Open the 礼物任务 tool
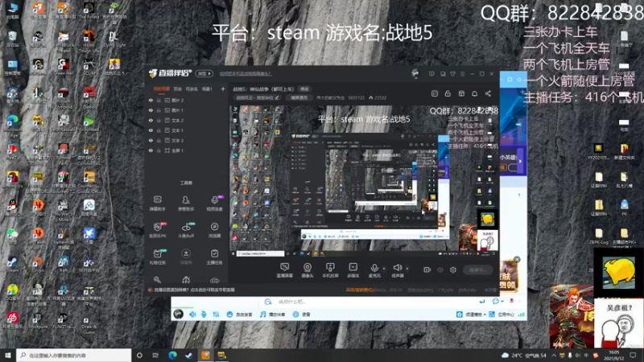This screenshot has width=644, height=362. coord(157,257)
